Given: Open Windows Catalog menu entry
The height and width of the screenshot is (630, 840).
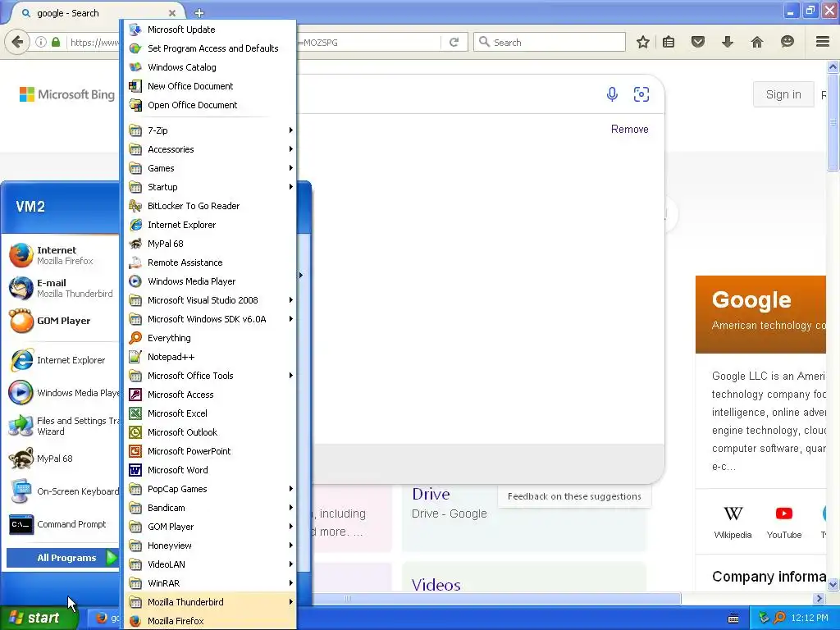Looking at the screenshot, I should pos(210,67).
